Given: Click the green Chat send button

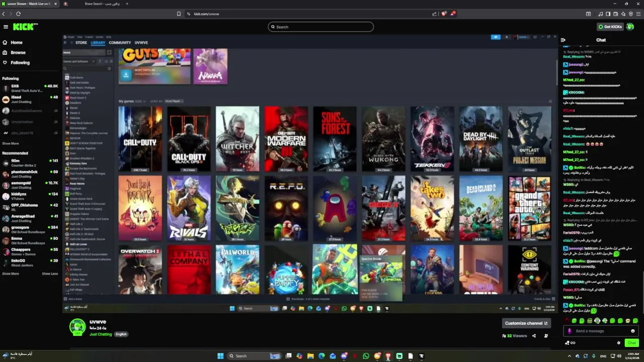Looking at the screenshot, I should pyautogui.click(x=632, y=343).
